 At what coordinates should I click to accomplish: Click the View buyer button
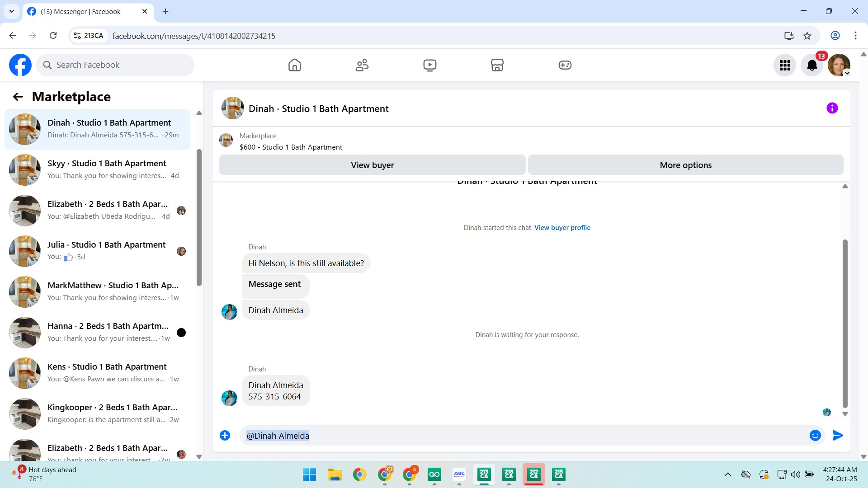pos(372,165)
